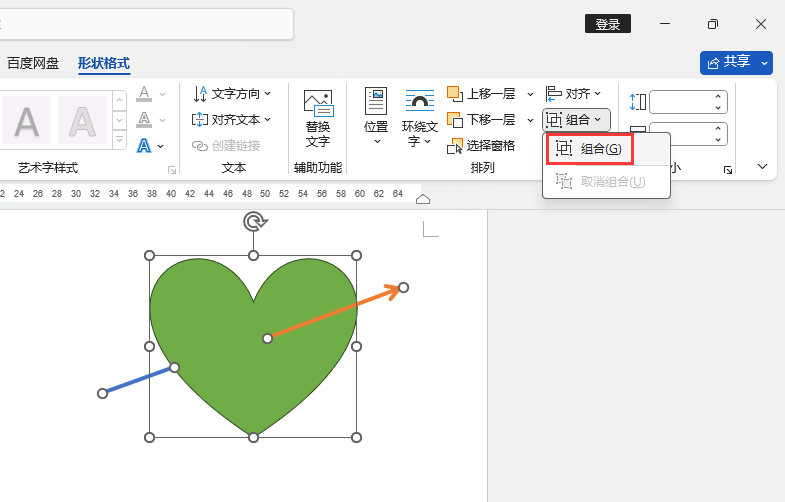The height and width of the screenshot is (502, 785).
Task: Open the 文字方向 text direction menu
Action: click(232, 94)
